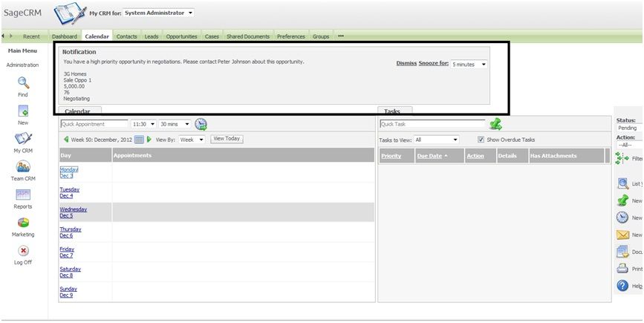Click the View Today button

(x=227, y=139)
